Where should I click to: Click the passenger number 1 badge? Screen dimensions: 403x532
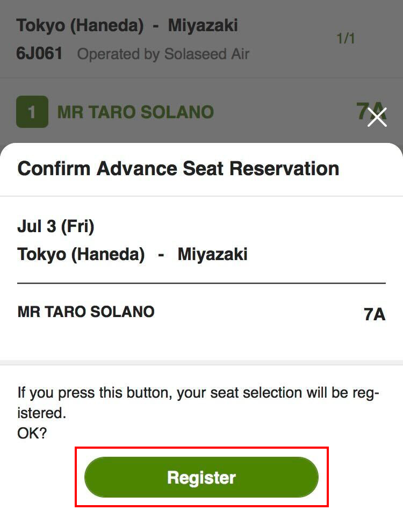tap(32, 112)
